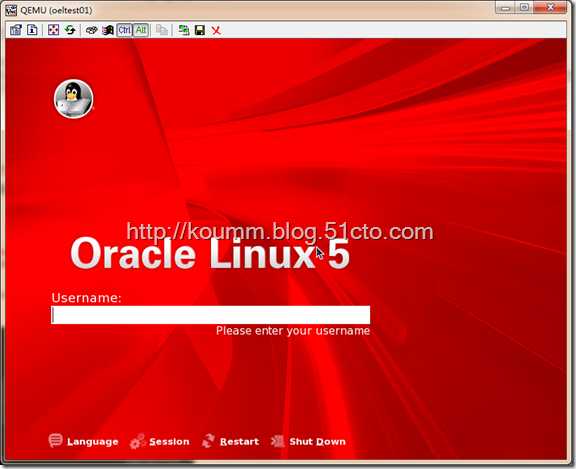Disconnect using the red X icon
The image size is (576, 469).
point(216,30)
